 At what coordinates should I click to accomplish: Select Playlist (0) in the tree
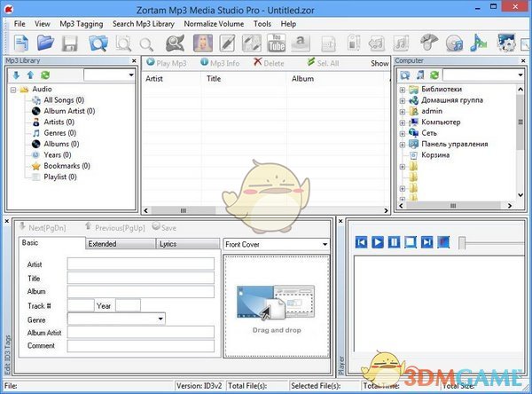coord(60,177)
